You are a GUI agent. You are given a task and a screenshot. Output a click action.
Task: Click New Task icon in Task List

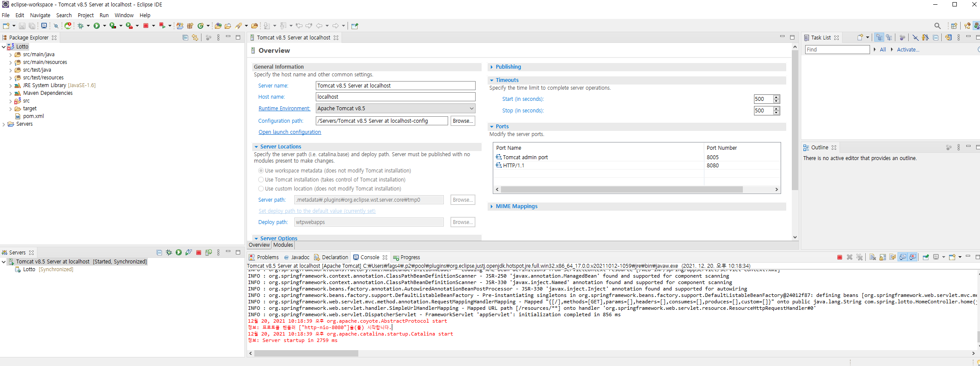tap(860, 37)
